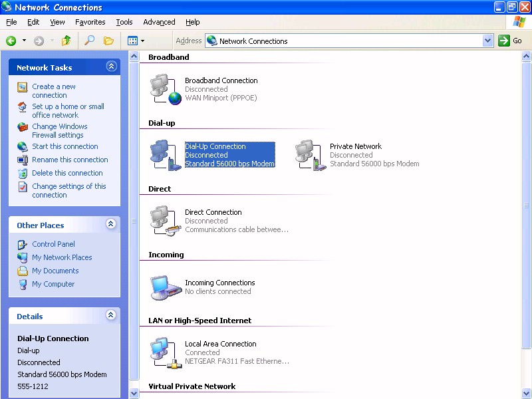Select the Local Area Connection icon
Screen dimensions: 532x399
[x=166, y=352]
